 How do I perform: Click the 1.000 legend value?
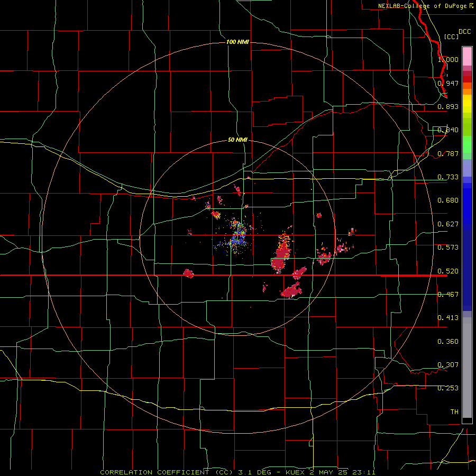click(448, 59)
